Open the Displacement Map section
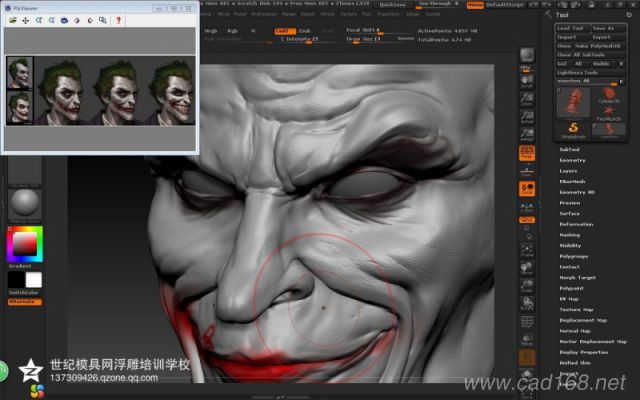The image size is (640, 400). [583, 320]
